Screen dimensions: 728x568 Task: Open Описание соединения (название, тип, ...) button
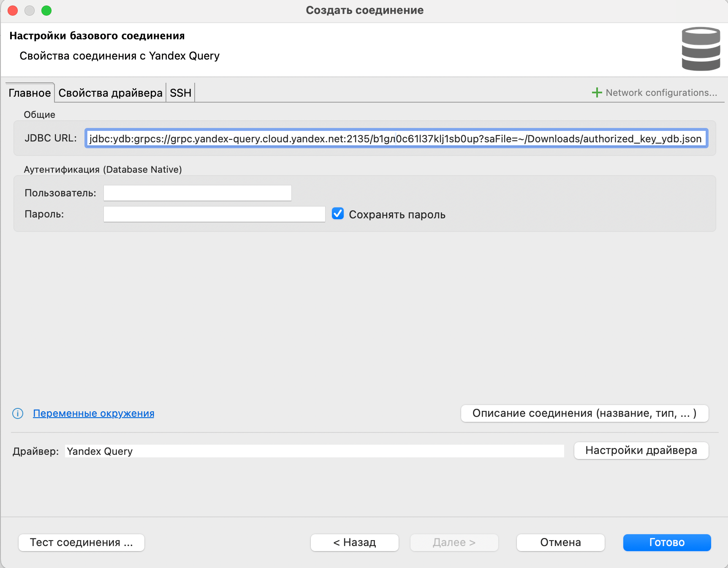coord(584,413)
